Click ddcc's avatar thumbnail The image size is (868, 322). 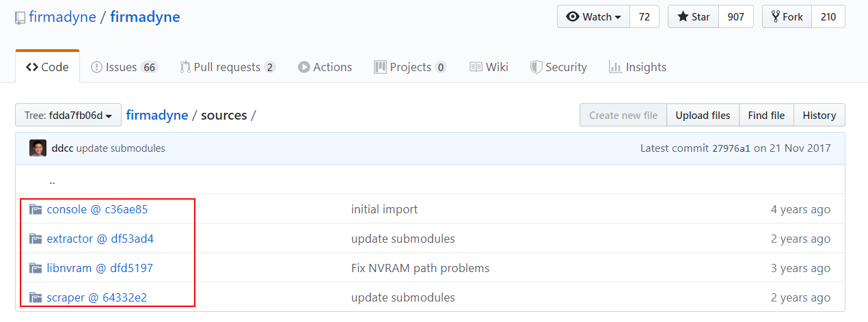[38, 148]
